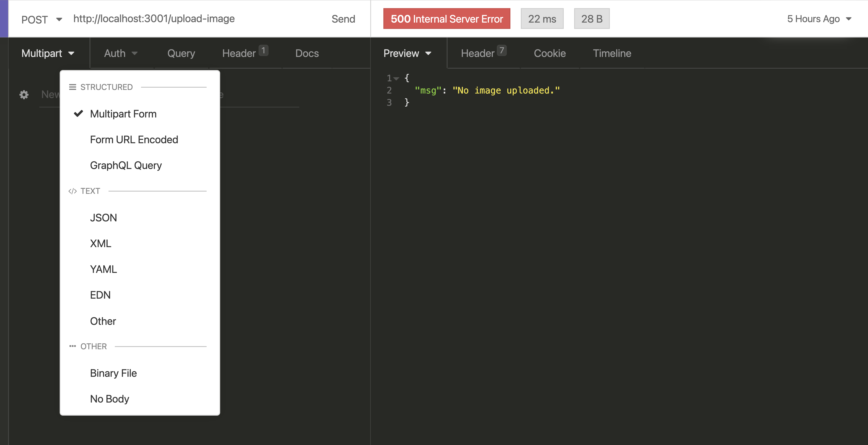Screen dimensions: 868x445
Task: Click the gear settings icon beside the form row
Action: coord(24,95)
